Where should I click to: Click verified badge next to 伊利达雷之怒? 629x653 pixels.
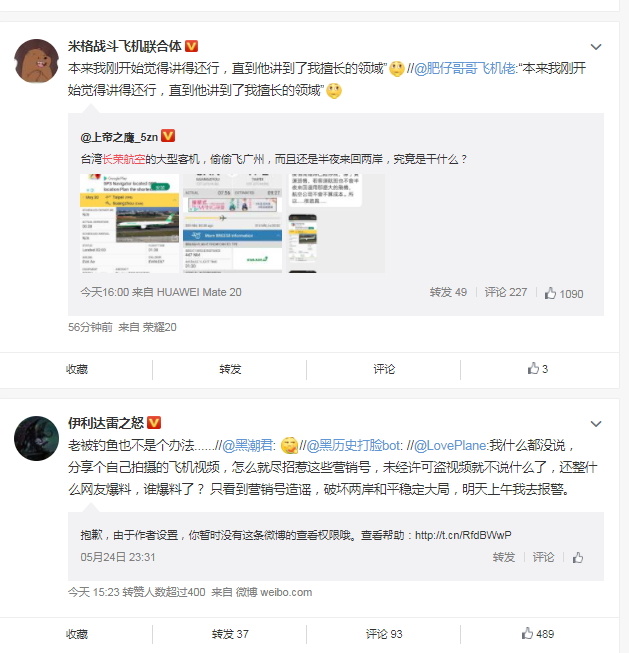[154, 423]
